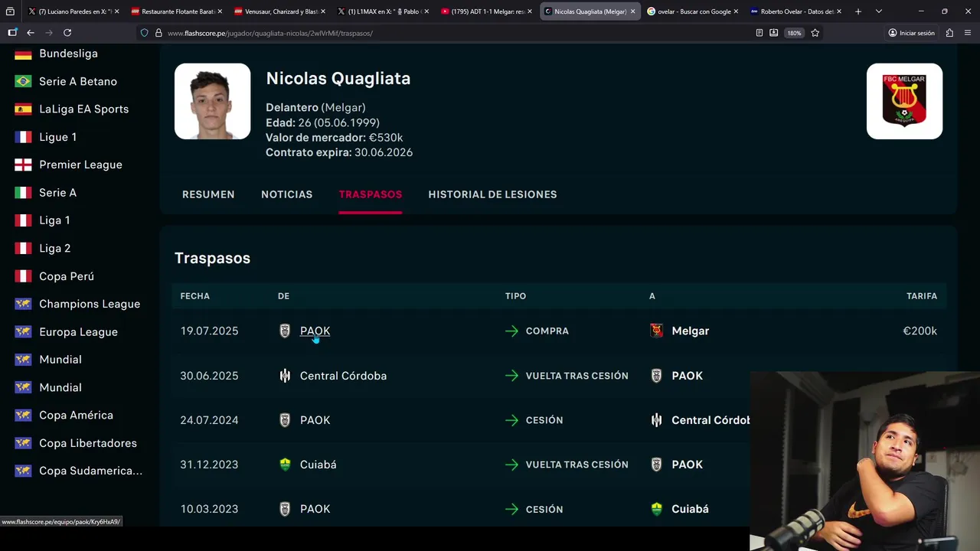Open the Historial de Lesiones tab
This screenshot has width=980, height=551.
coord(492,194)
